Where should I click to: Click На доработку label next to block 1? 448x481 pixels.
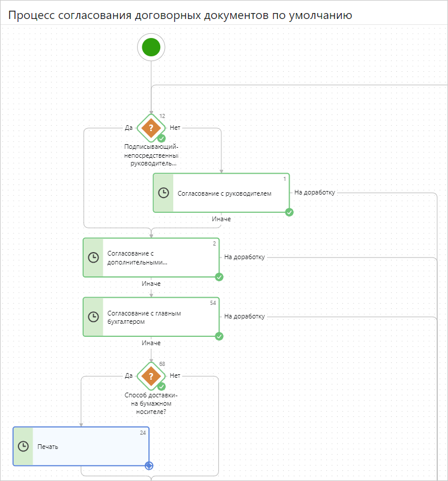314,192
